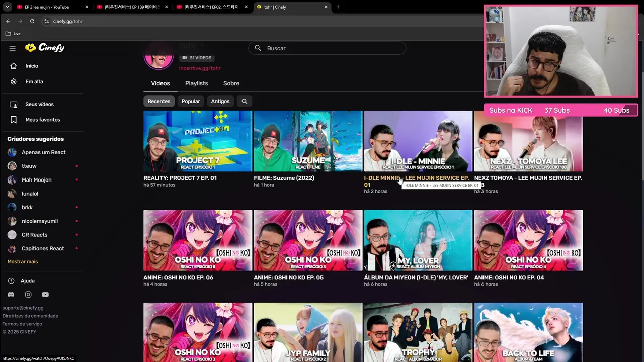Click the browser back arrow
The width and height of the screenshot is (644, 362).
coord(8,21)
